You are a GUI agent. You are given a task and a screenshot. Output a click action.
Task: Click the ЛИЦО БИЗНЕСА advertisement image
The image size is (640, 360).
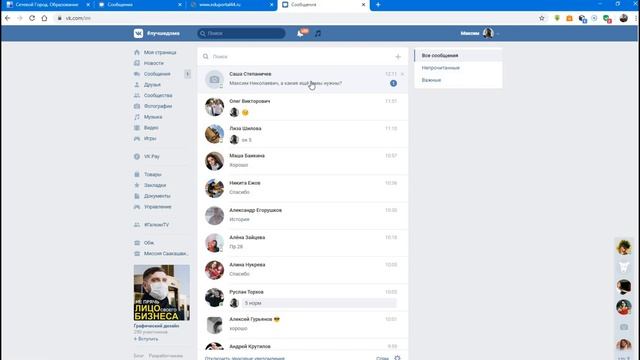[162, 293]
